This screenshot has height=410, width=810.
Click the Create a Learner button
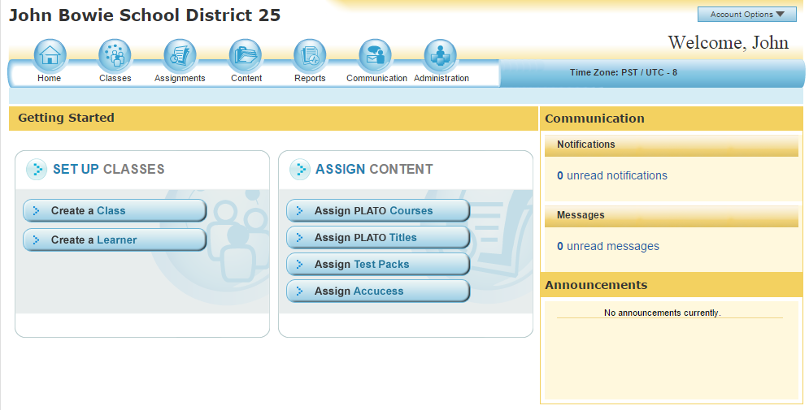click(x=115, y=240)
